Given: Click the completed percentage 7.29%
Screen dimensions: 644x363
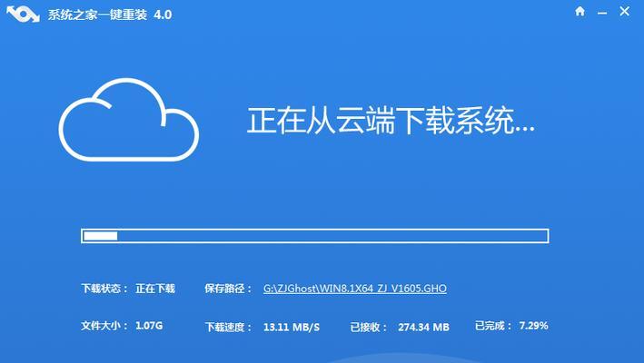Looking at the screenshot, I should pos(533,326).
